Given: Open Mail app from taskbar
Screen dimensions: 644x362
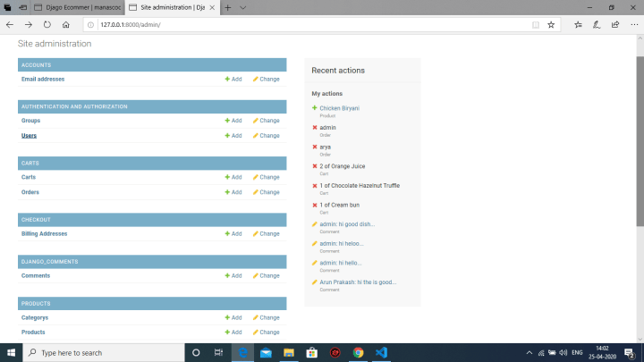Looking at the screenshot, I should pos(266,352).
